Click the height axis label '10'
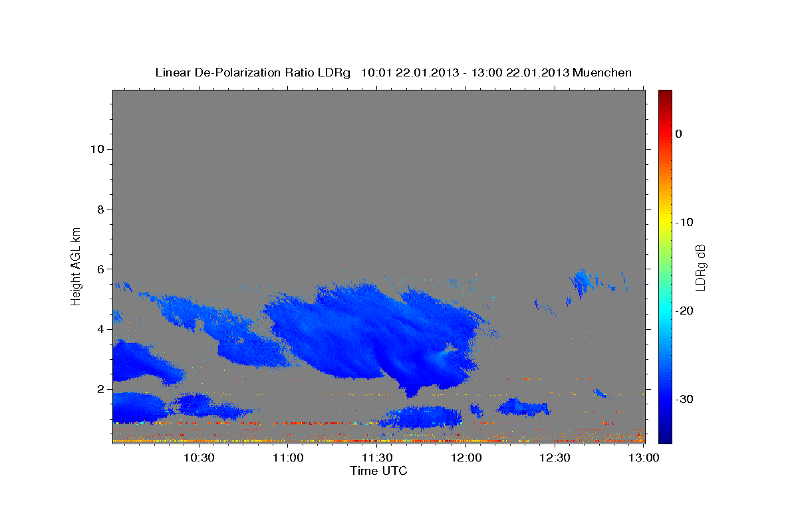 [96, 149]
